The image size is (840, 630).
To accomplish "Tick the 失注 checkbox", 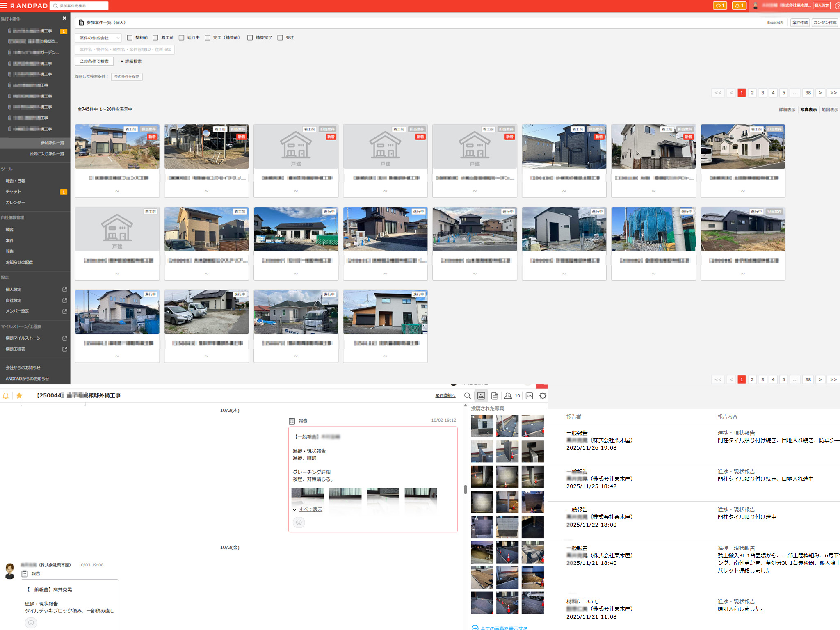I will (280, 38).
